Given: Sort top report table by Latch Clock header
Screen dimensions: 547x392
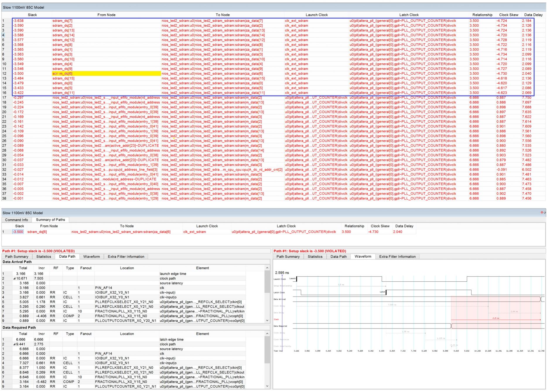Looking at the screenshot, I should click(x=409, y=15).
